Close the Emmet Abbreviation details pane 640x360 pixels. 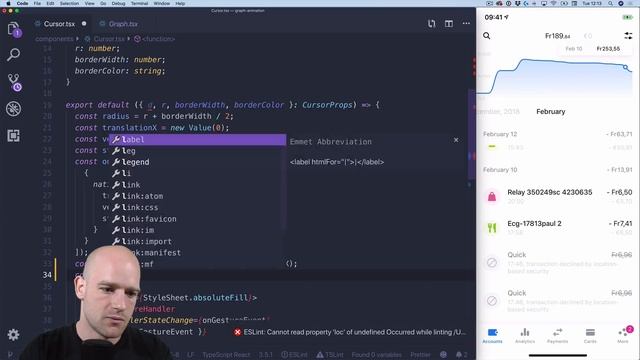coord(456,140)
